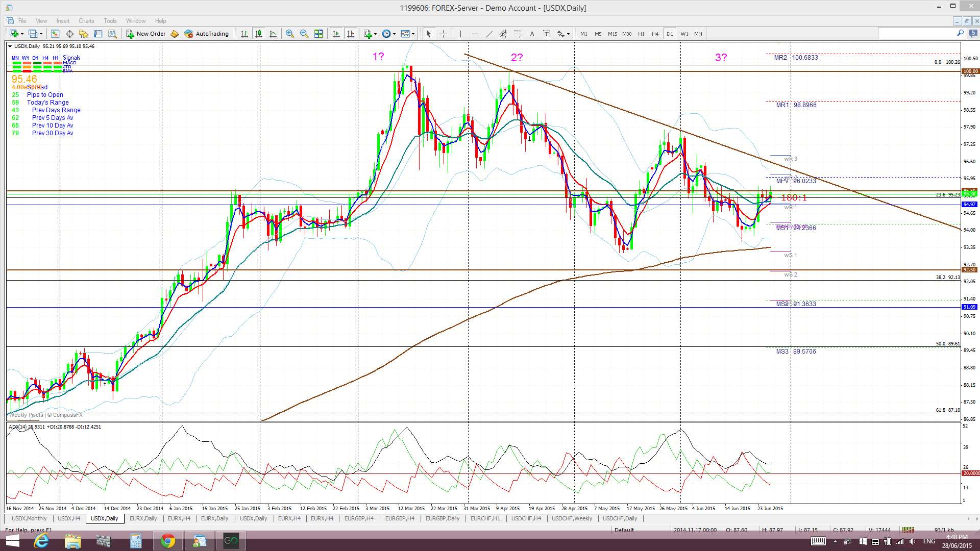Toggle the chart auto scroll icon

(336, 34)
